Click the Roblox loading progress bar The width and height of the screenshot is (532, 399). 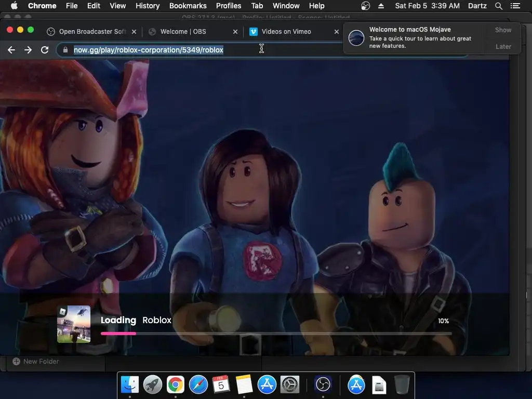[276, 334]
